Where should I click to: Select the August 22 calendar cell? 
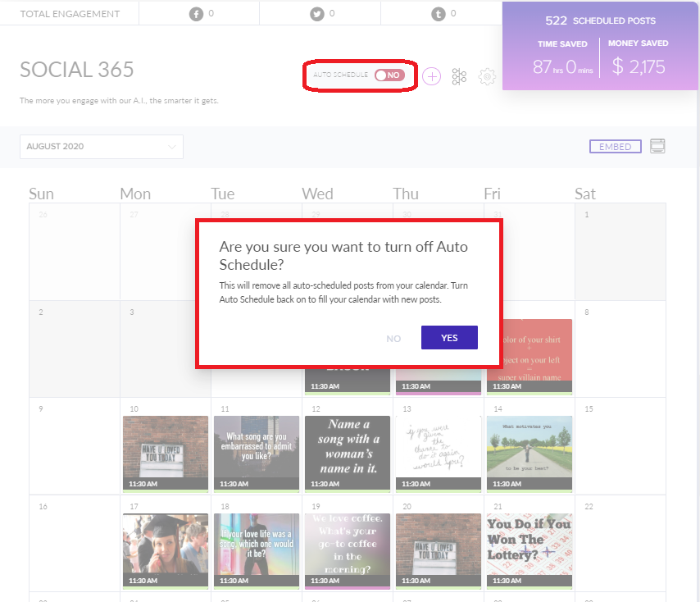[x=620, y=544]
